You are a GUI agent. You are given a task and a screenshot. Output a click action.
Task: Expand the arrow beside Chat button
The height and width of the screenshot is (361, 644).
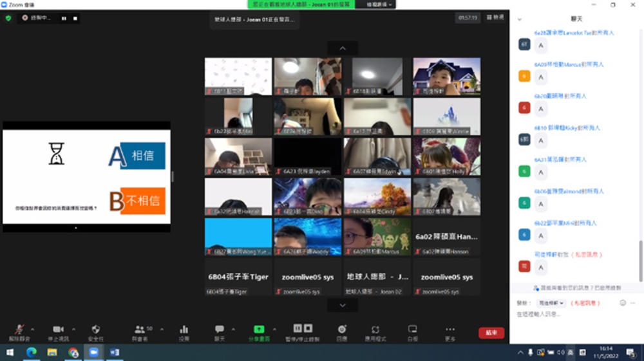[x=233, y=329]
